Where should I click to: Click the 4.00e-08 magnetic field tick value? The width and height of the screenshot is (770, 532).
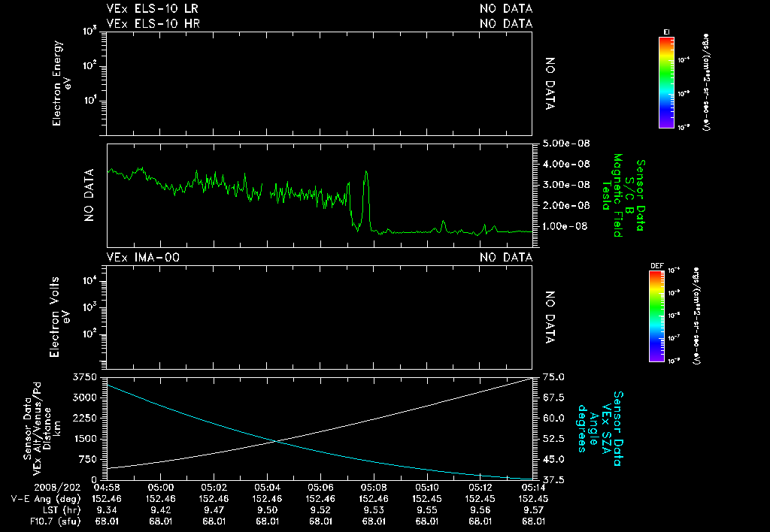click(x=566, y=164)
